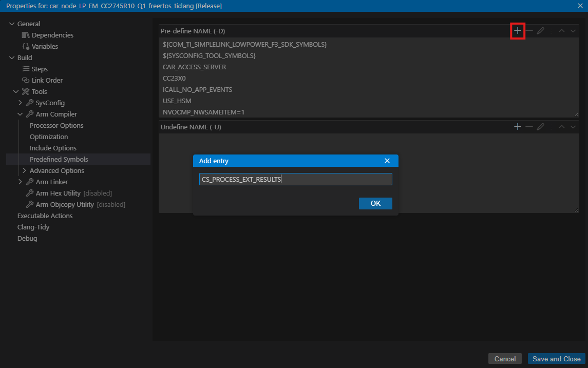Screen dimensions: 588x368
Task: Click the highlighted plus icon to add pre-define symbol
Action: [x=518, y=31]
